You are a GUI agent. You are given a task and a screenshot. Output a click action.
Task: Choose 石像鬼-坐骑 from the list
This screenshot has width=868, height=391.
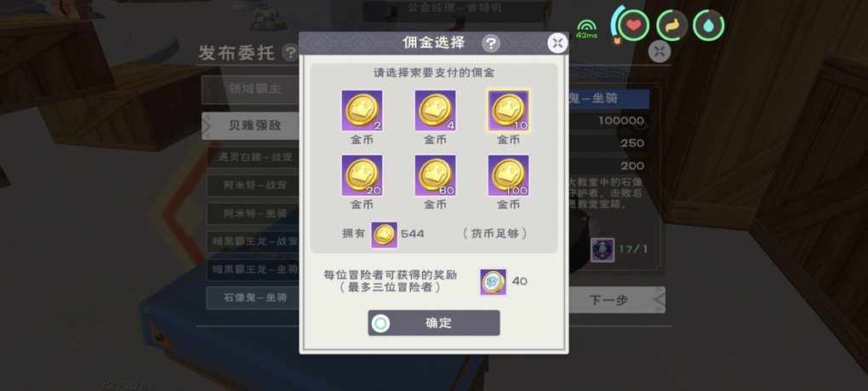pyautogui.click(x=254, y=298)
